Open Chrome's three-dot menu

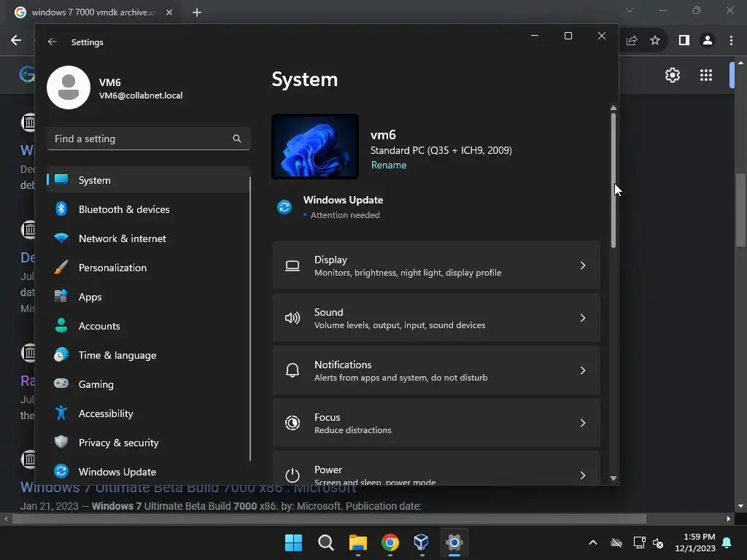click(x=731, y=41)
